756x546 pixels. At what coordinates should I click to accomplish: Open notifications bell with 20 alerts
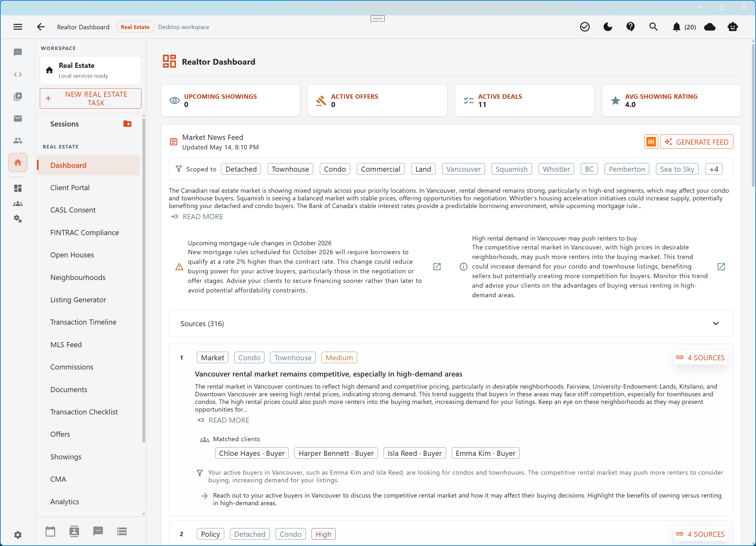click(x=683, y=27)
